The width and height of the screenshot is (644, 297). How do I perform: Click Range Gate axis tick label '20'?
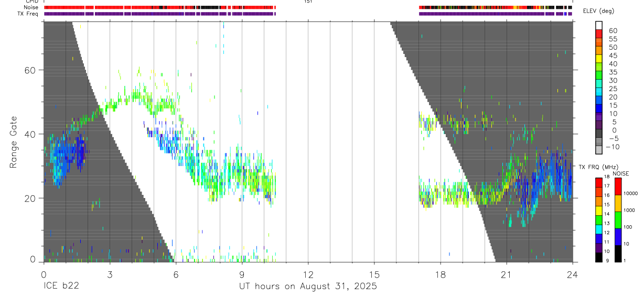[30, 199]
